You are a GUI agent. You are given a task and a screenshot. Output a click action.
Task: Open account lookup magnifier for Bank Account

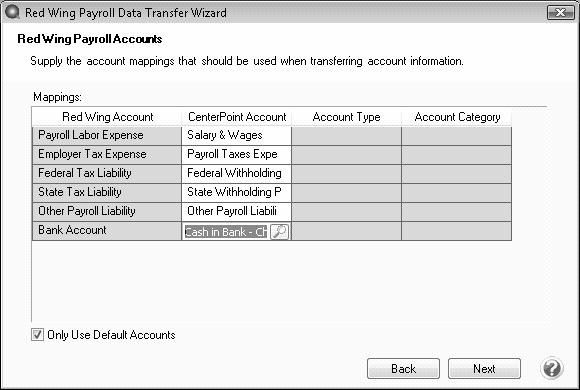click(x=280, y=232)
